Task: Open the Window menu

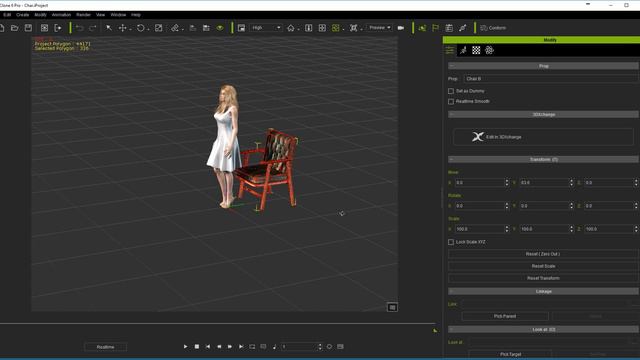Action: [x=118, y=15]
